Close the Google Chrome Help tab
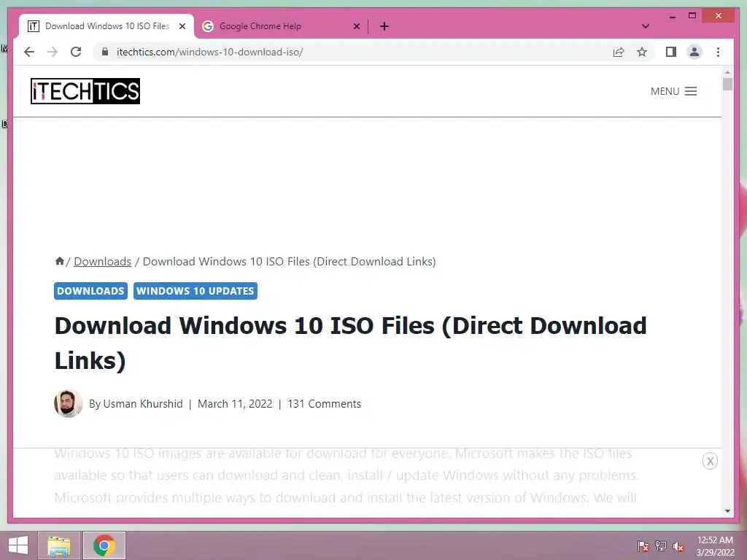The width and height of the screenshot is (747, 560). [356, 26]
